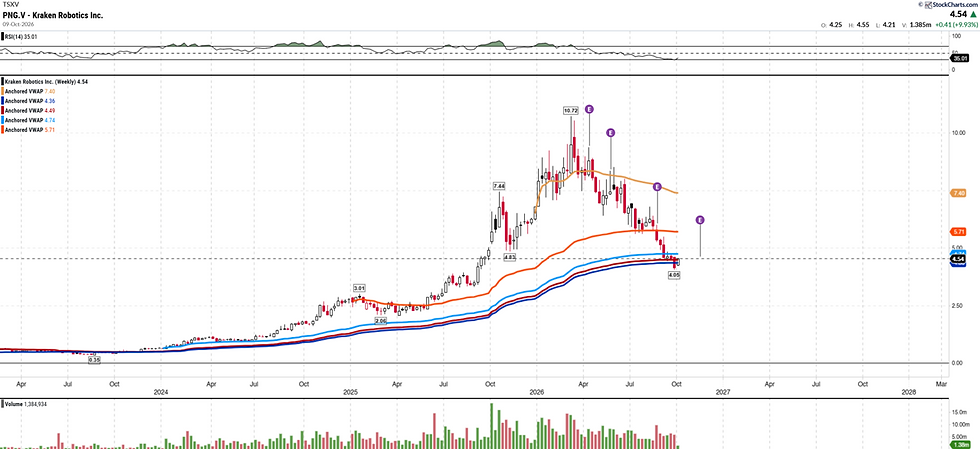This screenshot has width=980, height=449.
Task: Click the orange 7.40 price-axis tag
Action: tap(959, 194)
